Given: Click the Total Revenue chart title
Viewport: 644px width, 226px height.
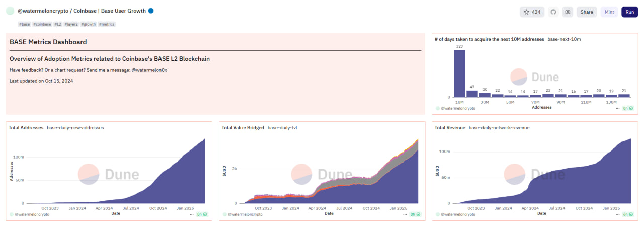Looking at the screenshot, I should (450, 128).
